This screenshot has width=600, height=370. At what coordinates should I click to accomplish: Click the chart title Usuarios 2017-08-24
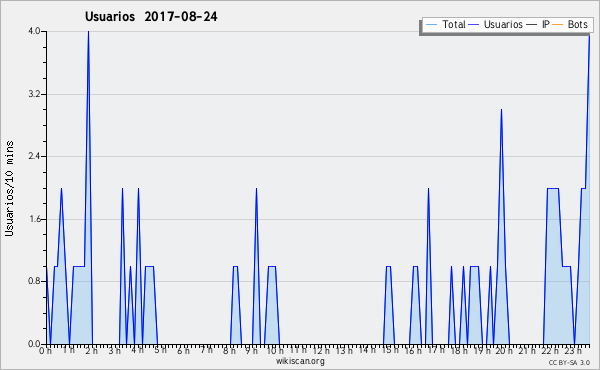151,16
